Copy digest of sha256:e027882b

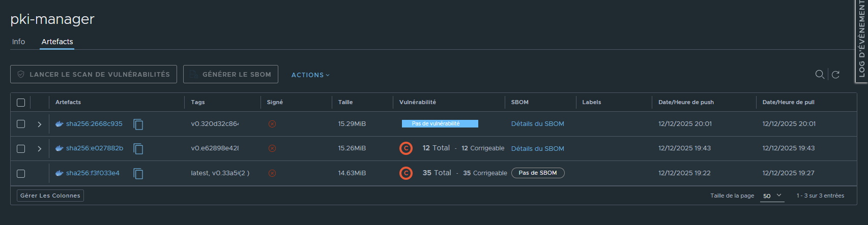(x=138, y=148)
